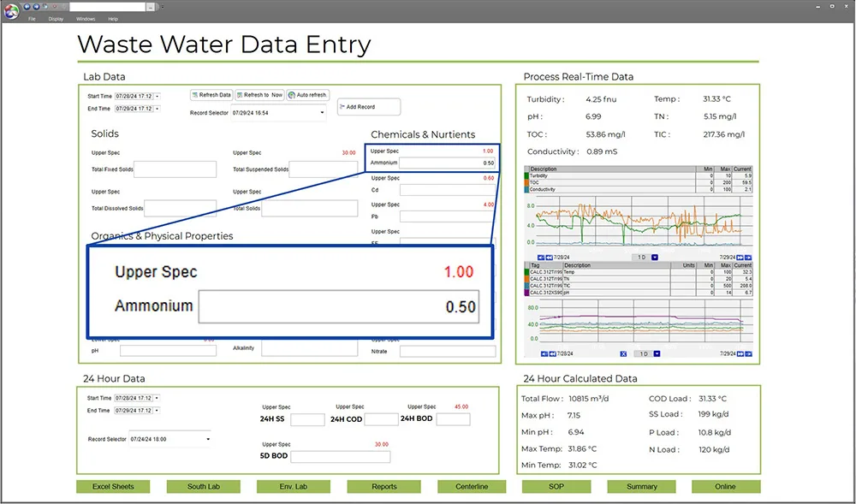Image resolution: width=856 pixels, height=504 pixels.
Task: Click the forward navigation arrow icon
Action: click(36, 6)
